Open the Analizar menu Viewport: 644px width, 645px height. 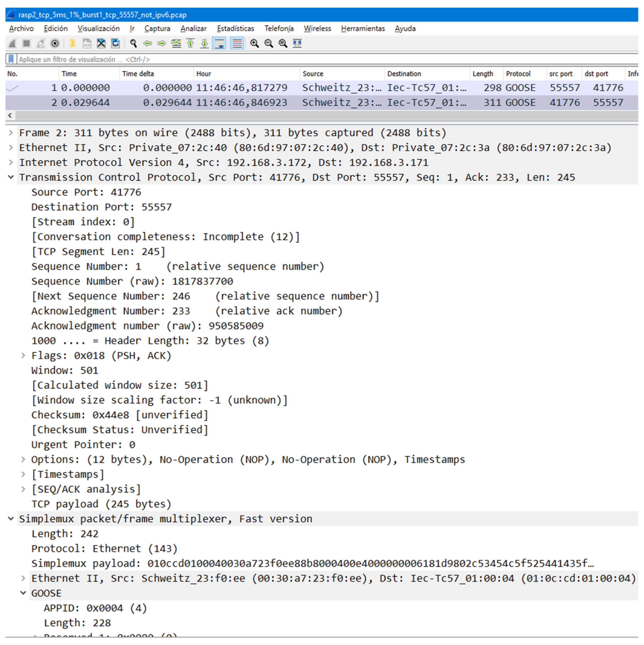(193, 29)
